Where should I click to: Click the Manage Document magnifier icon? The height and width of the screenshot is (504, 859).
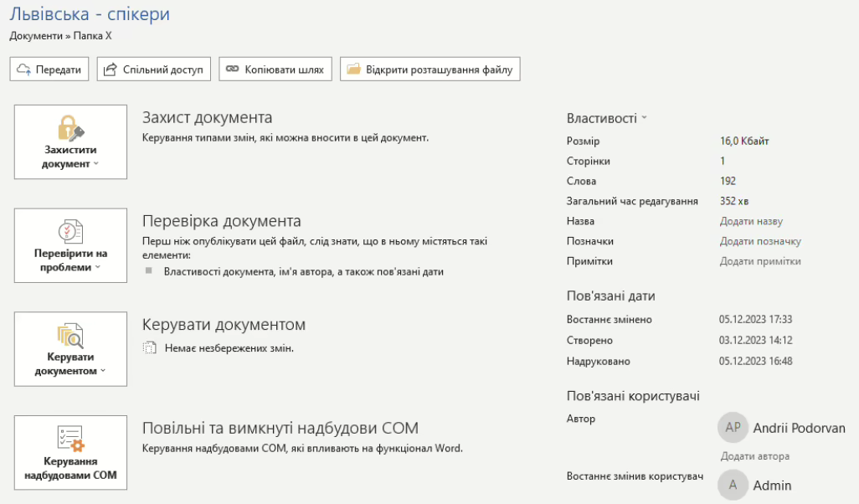click(70, 336)
